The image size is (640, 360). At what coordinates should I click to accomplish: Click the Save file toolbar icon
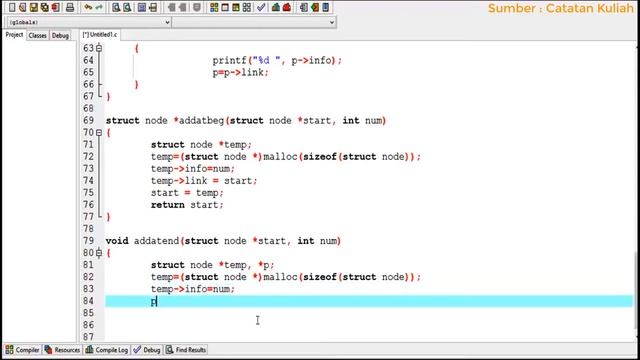(34, 7)
